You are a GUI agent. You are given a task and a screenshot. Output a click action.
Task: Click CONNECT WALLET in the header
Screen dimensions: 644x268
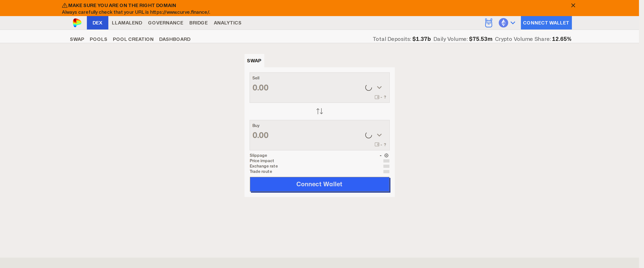tap(546, 23)
